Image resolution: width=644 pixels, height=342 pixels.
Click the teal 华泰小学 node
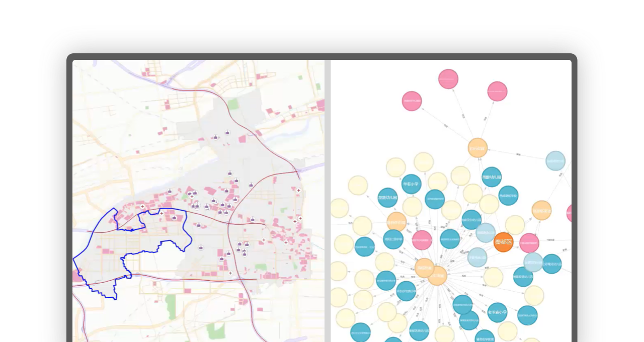(411, 184)
